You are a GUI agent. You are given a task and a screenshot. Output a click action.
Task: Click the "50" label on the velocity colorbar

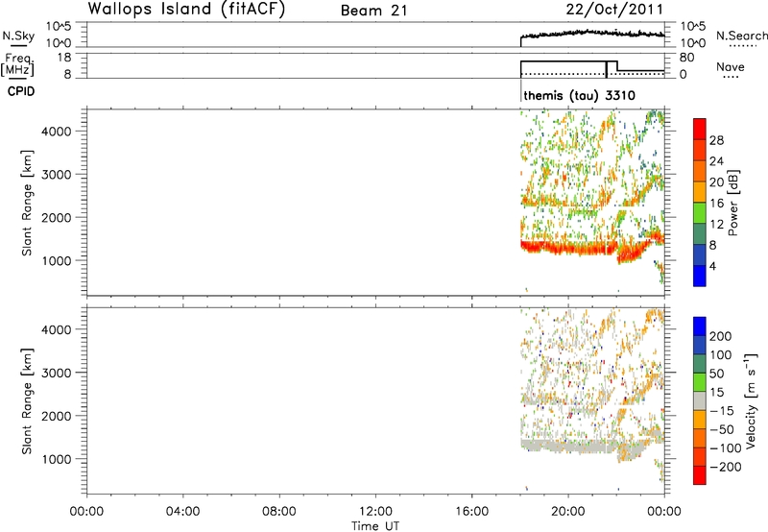pos(717,374)
